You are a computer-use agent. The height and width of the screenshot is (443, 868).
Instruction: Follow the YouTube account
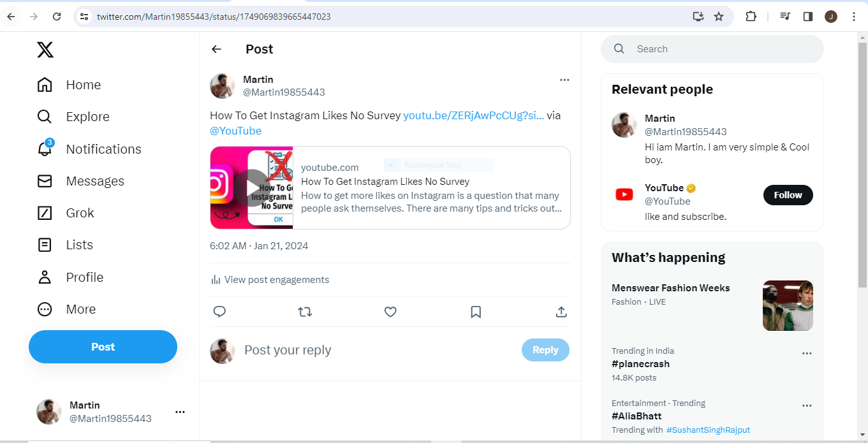[x=788, y=195]
